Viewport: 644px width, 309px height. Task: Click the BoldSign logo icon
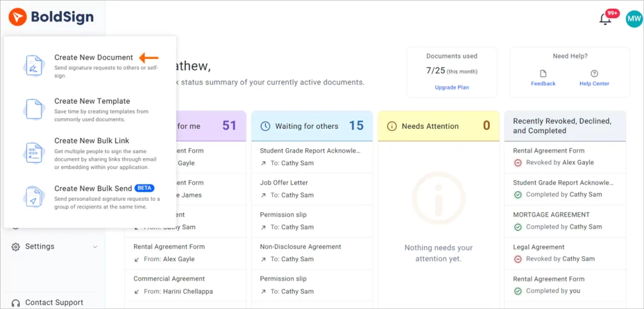click(17, 17)
